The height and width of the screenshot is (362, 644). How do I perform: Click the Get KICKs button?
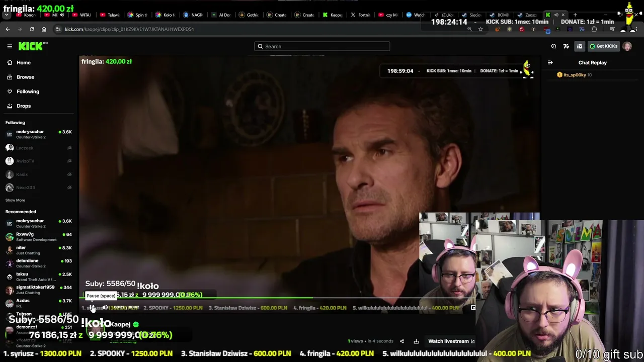pos(604,46)
